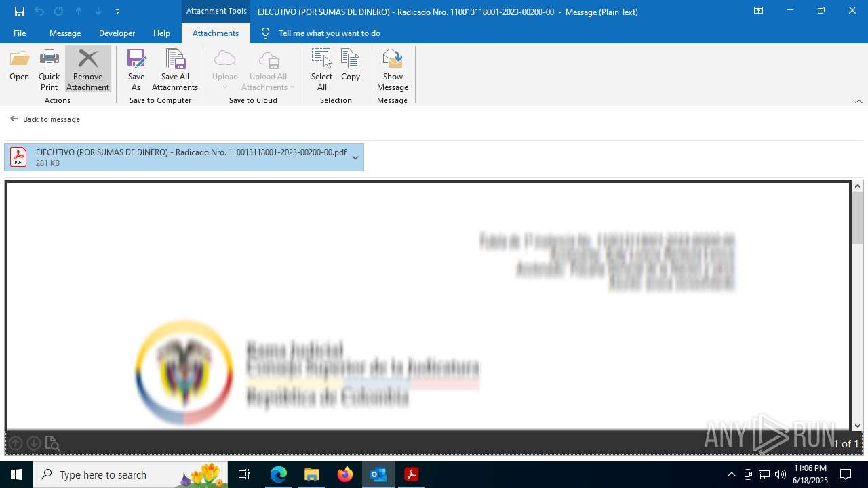Image resolution: width=868 pixels, height=488 pixels.
Task: Select the EJECUTIVO PDF attachment file
Action: click(184, 157)
